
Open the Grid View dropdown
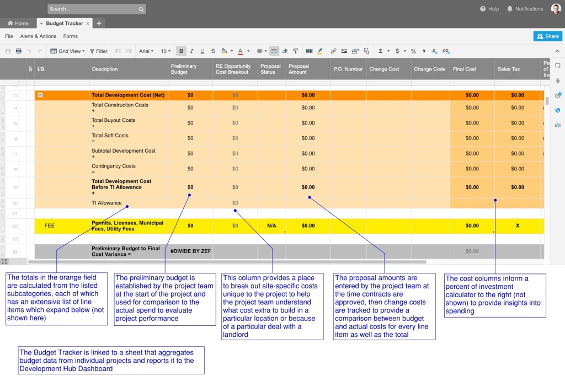click(67, 51)
